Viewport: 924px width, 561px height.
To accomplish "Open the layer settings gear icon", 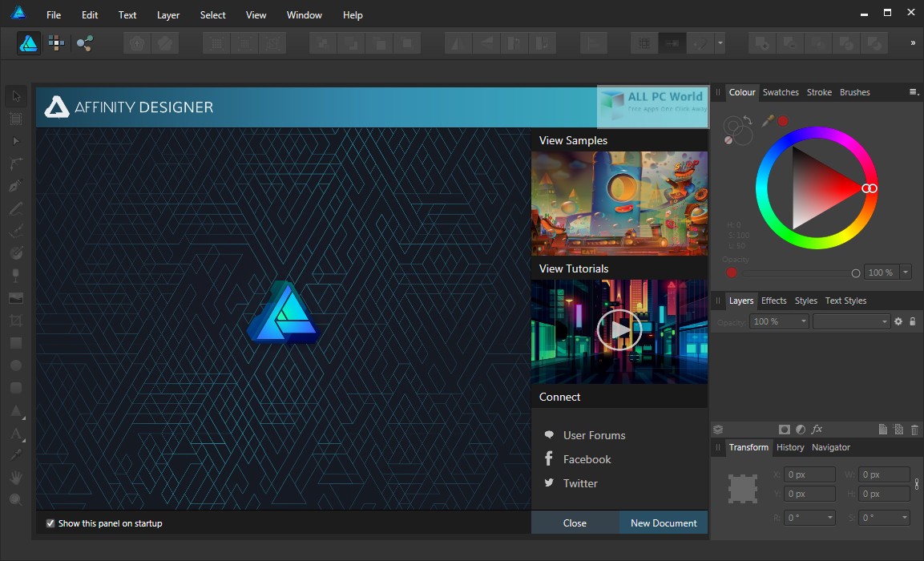I will point(898,321).
